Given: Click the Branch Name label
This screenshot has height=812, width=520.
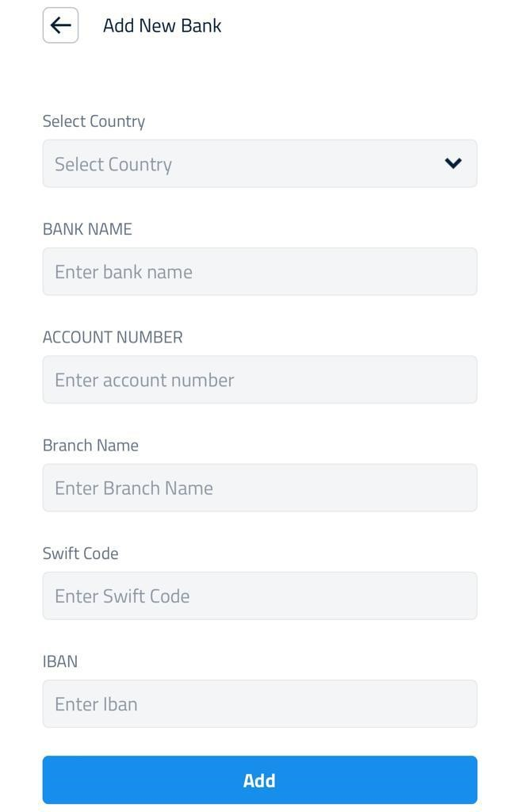Looking at the screenshot, I should 90,446.
